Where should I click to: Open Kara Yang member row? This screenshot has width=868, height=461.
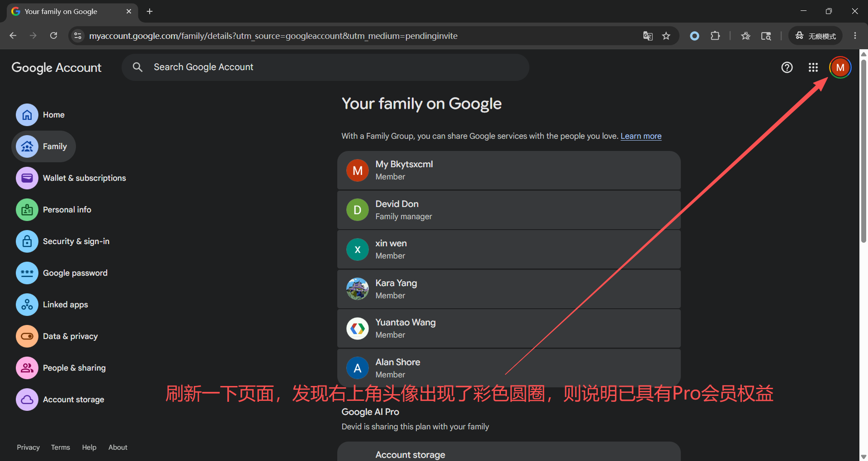click(509, 289)
